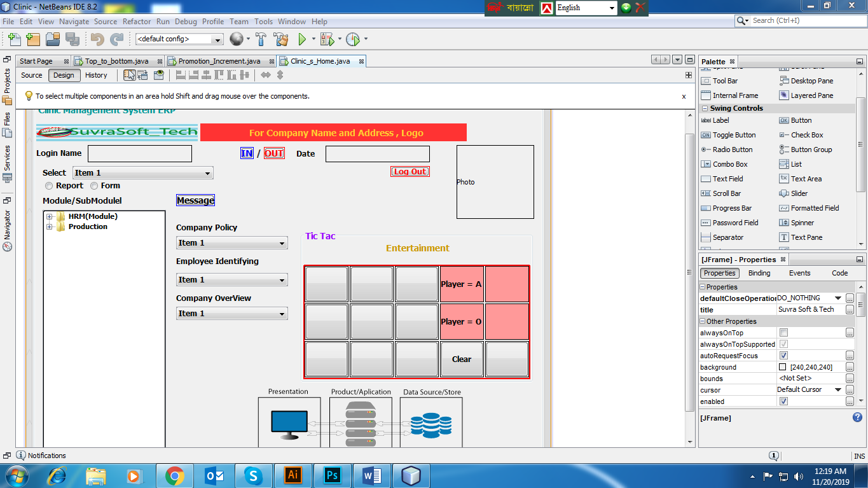Screen dimensions: 868x488
Task: Run the project with green play icon
Action: 303,39
